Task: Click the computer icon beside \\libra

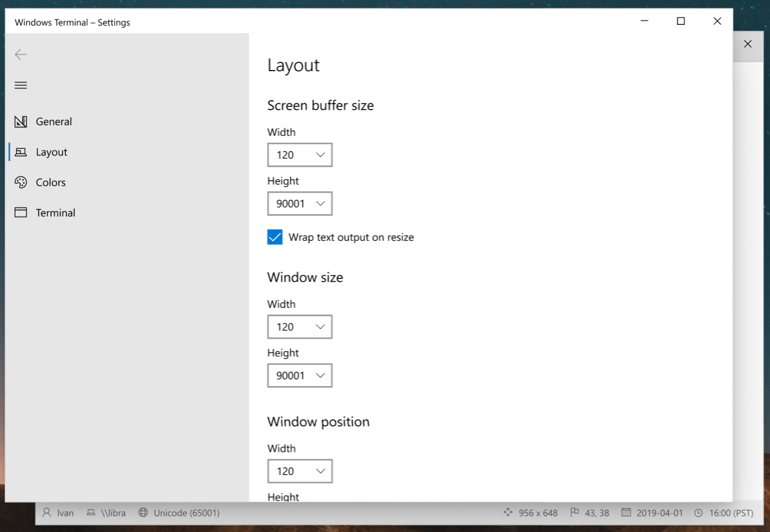Action: coord(90,512)
